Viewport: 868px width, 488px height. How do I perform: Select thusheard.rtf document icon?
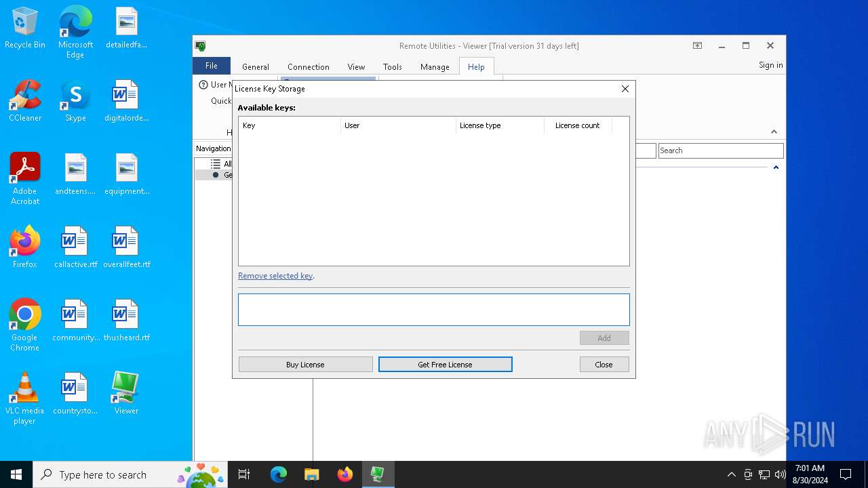coord(126,321)
